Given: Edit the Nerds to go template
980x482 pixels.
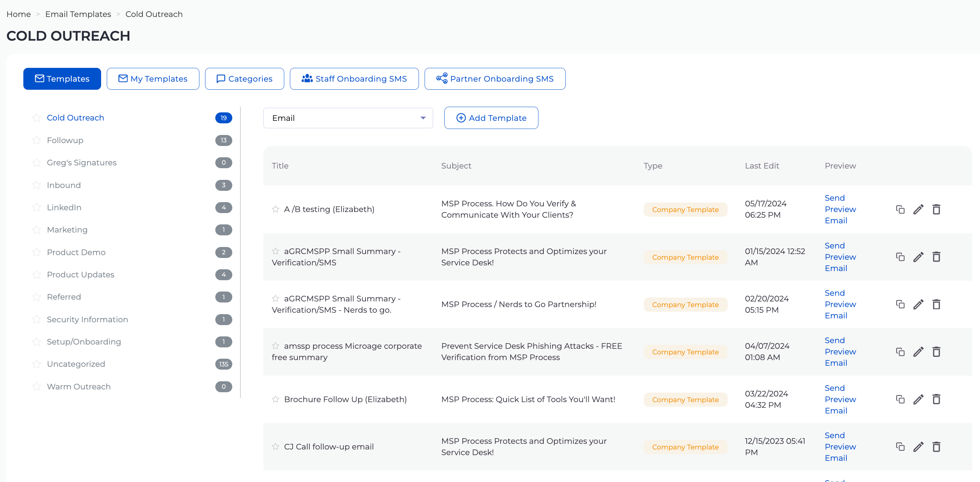Looking at the screenshot, I should [x=918, y=304].
